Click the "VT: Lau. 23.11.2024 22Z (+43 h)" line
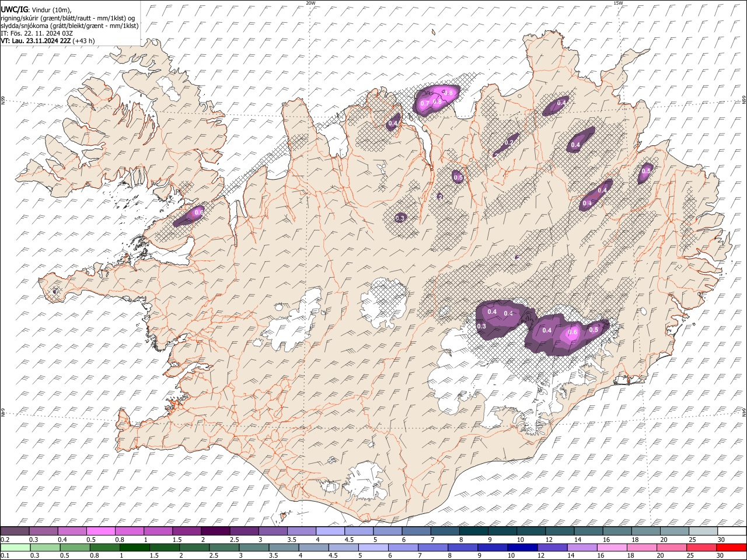Screen dimensions: 747x560 (48, 41)
